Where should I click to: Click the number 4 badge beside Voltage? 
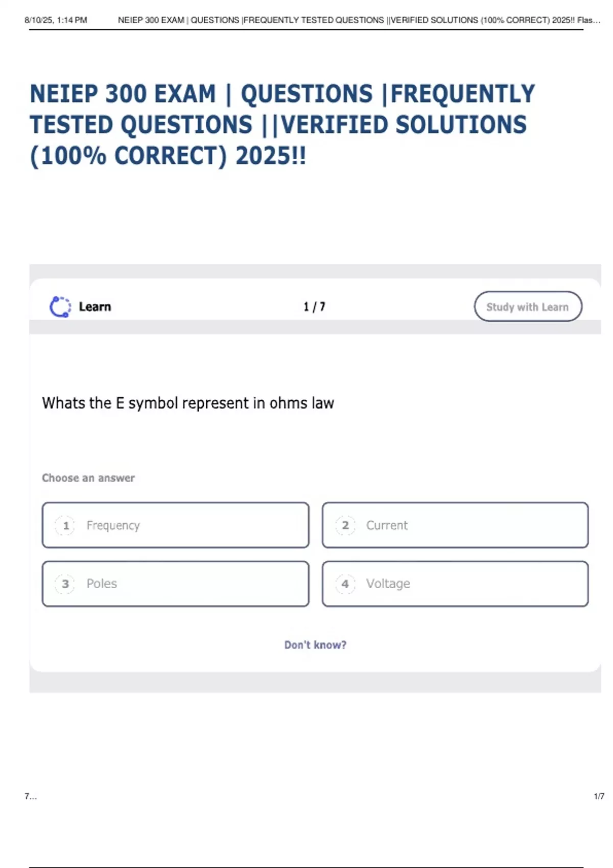pyautogui.click(x=345, y=584)
